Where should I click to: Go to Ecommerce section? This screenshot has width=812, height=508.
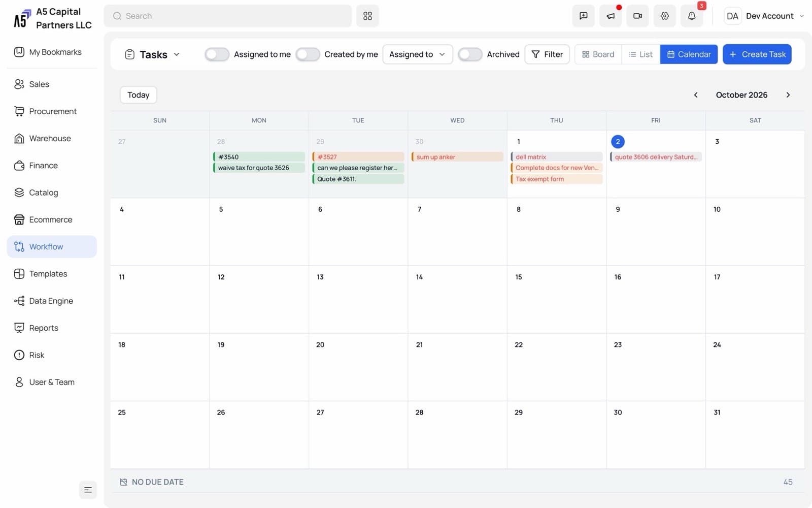coord(52,219)
